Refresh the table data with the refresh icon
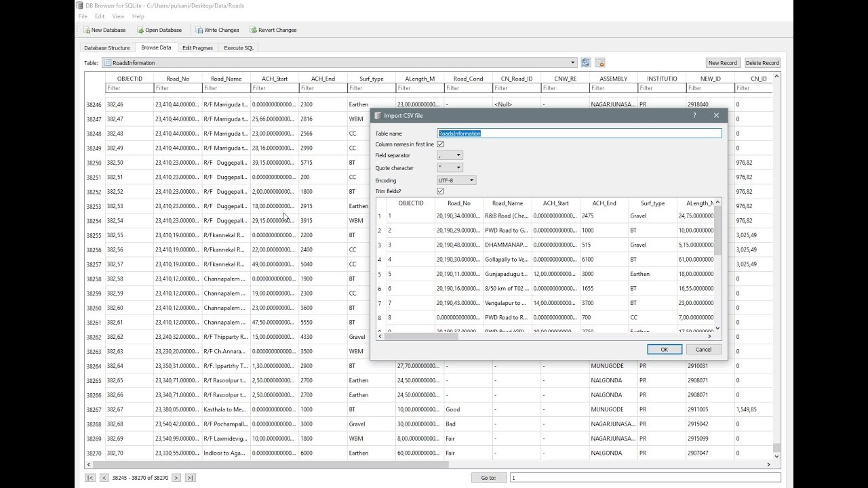The width and height of the screenshot is (868, 488). [586, 62]
